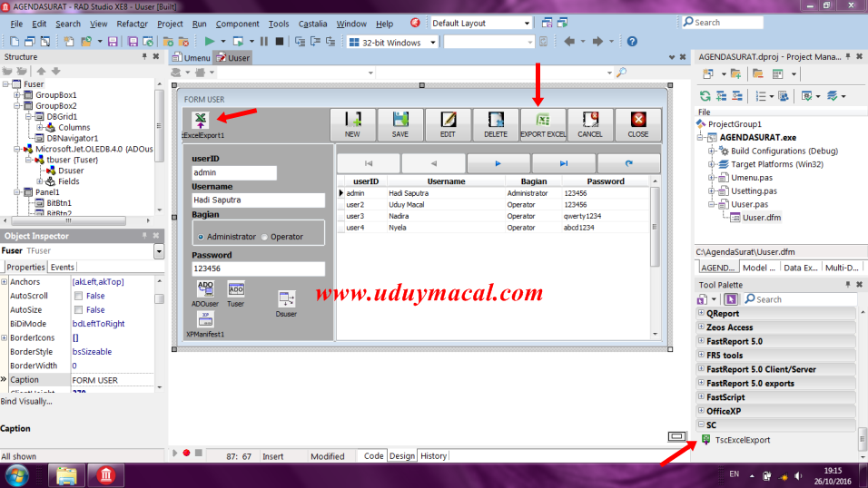The height and width of the screenshot is (488, 868).
Task: Click the Stop program toolbar icon
Action: (x=280, y=42)
